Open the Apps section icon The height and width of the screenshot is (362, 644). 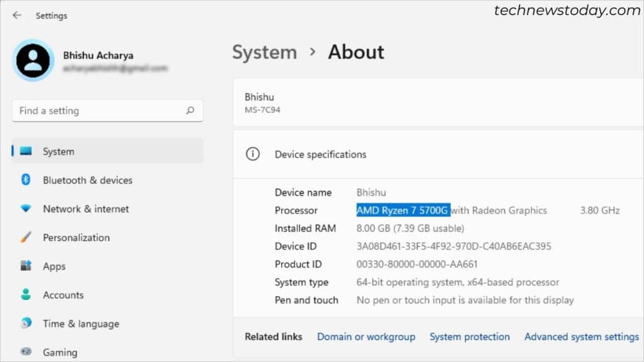(x=25, y=266)
